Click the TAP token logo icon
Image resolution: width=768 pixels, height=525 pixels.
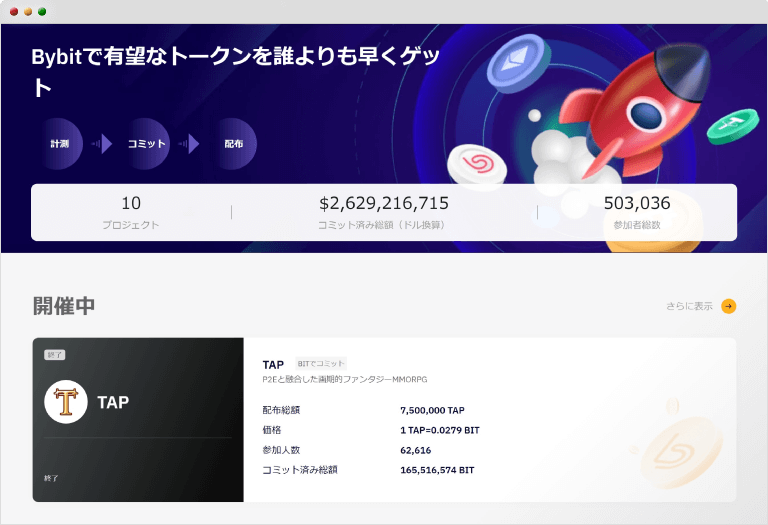coord(66,402)
